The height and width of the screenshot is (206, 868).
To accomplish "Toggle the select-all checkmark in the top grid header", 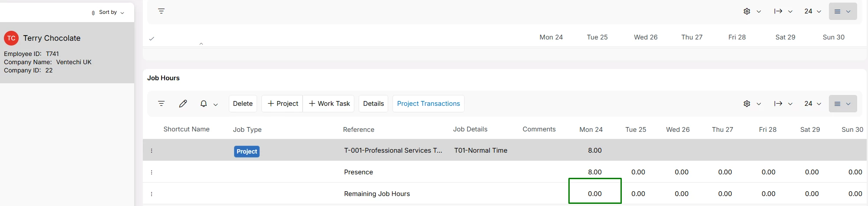I will (x=152, y=39).
